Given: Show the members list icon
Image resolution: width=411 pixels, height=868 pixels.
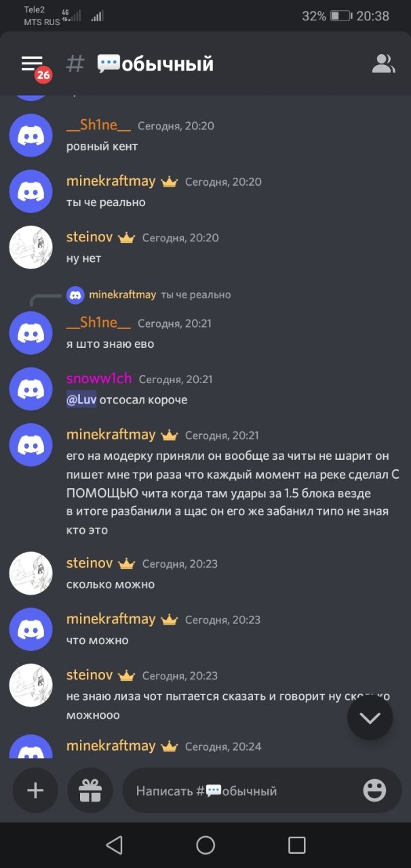Looking at the screenshot, I should click(383, 64).
